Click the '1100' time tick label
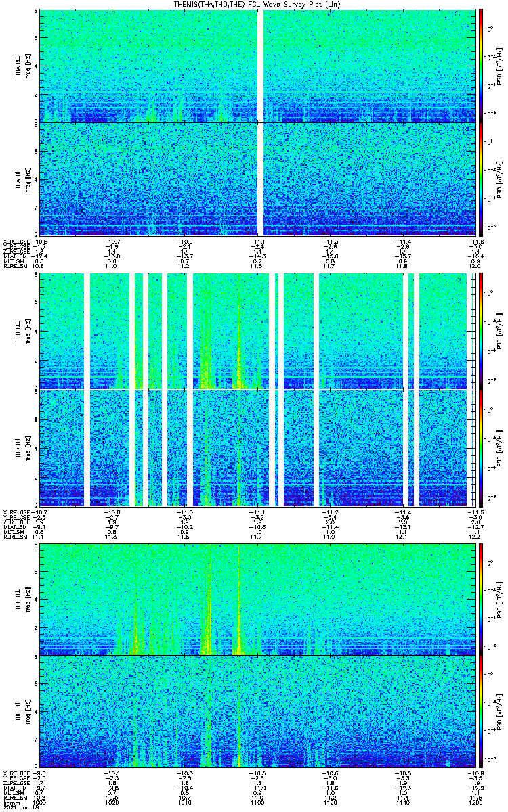Screen dimensions: 508x812 257,802
